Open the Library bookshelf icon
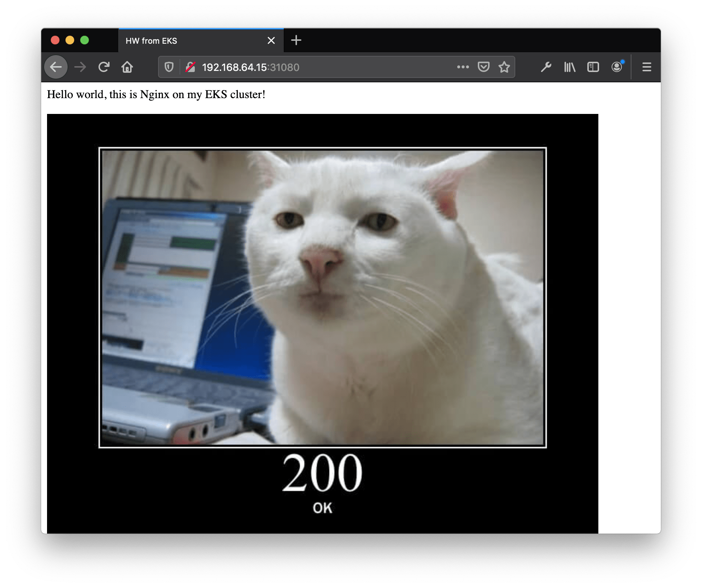 tap(569, 67)
